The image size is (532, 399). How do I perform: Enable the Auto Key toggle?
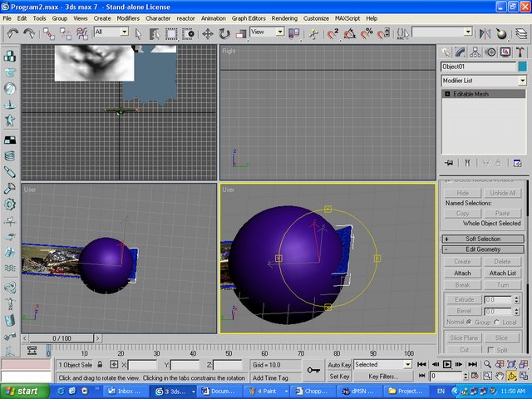click(339, 364)
